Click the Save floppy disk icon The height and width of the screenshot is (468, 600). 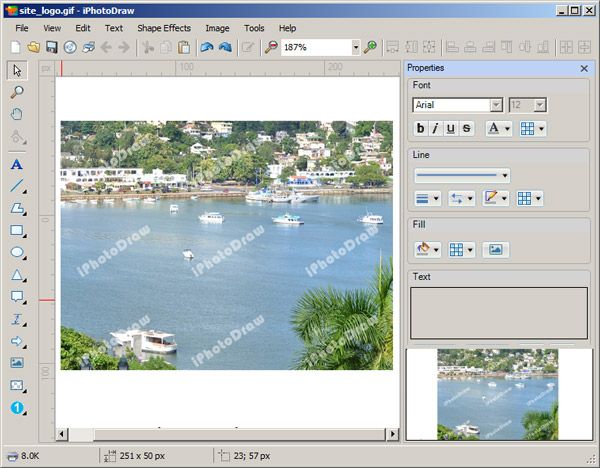[51, 47]
